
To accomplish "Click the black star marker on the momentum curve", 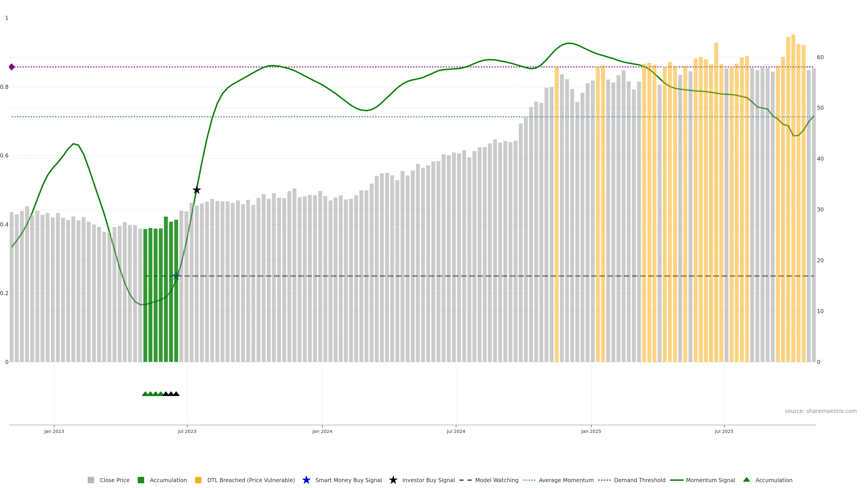I will tap(197, 190).
